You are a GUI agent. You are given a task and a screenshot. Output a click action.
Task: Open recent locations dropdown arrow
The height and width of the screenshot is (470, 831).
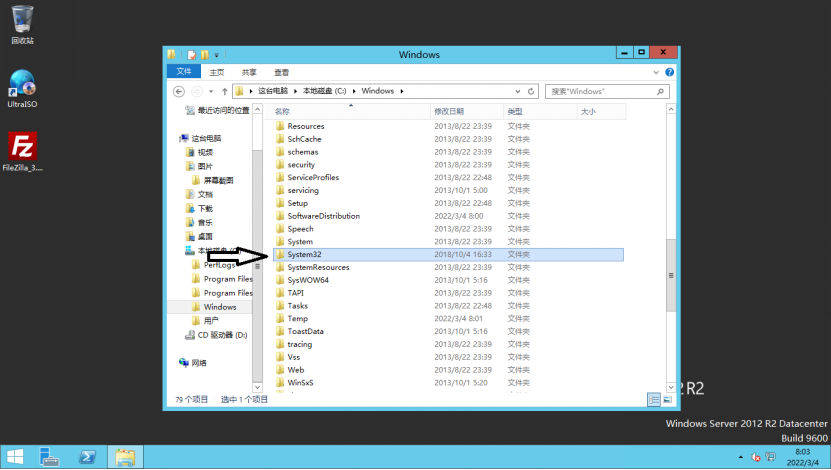(211, 91)
